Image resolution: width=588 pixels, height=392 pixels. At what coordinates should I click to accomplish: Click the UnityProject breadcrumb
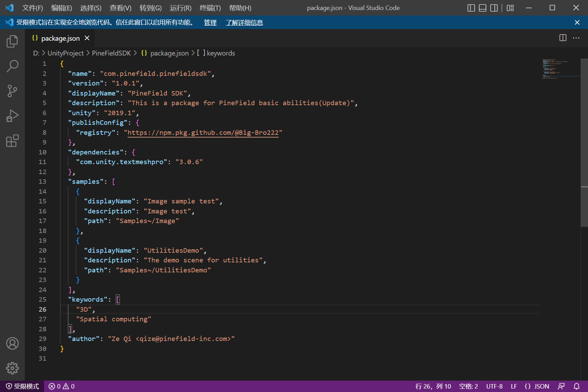[x=65, y=53]
